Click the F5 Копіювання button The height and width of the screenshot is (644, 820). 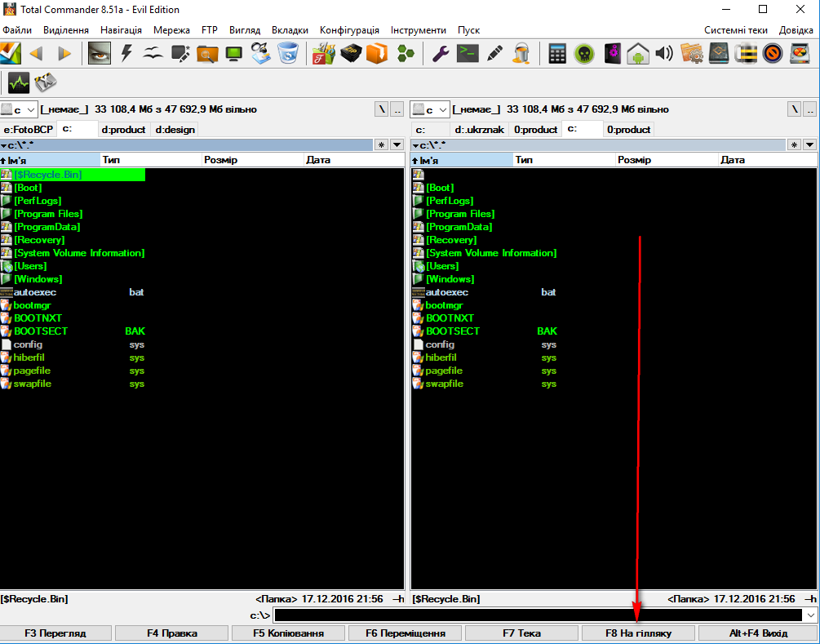coord(288,633)
